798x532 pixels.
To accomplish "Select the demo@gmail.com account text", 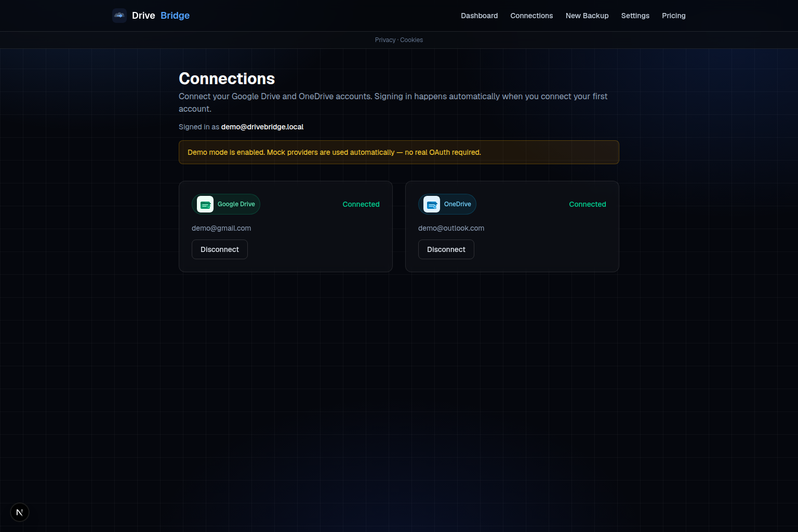I will click(x=221, y=228).
